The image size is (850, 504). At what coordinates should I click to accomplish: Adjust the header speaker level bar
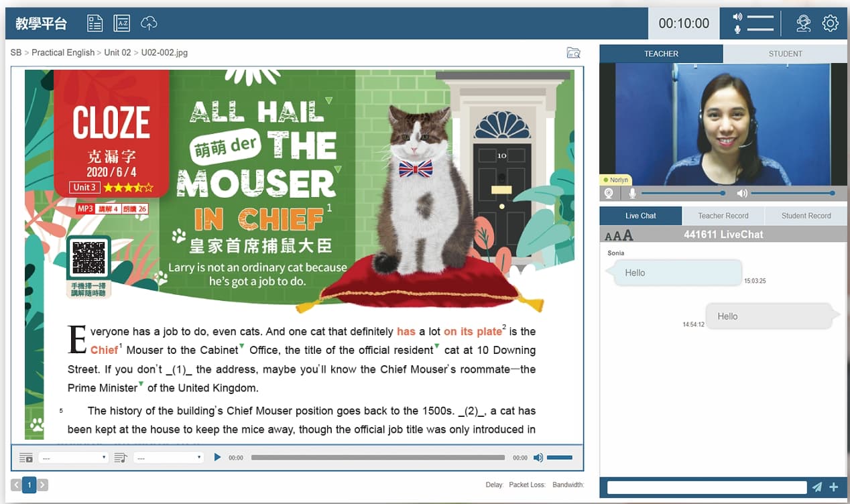pyautogui.click(x=760, y=17)
